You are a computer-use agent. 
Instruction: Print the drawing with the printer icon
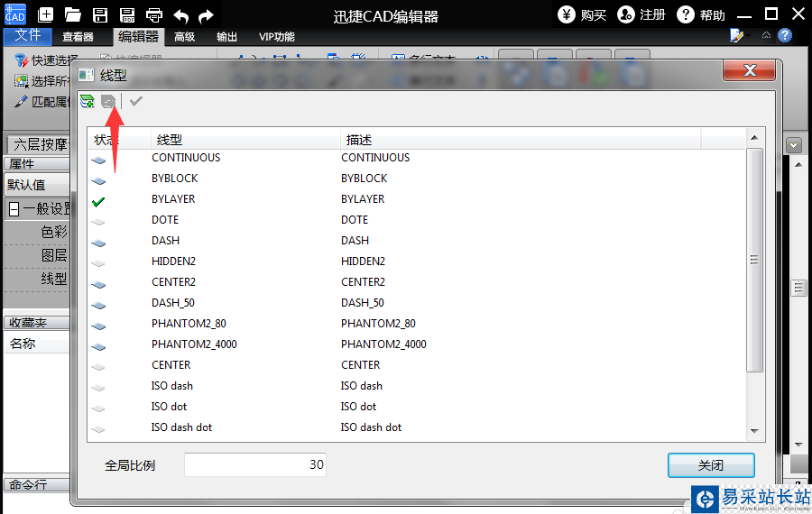coord(153,15)
